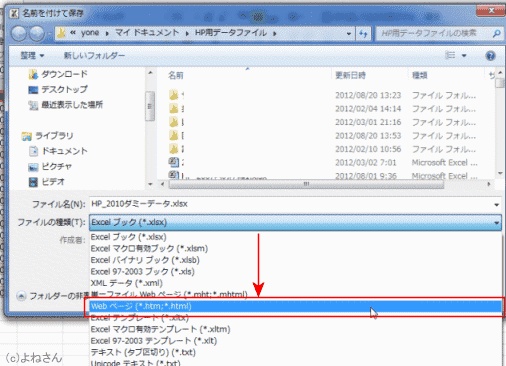Screen dimensions: 506x366
Task: Click vertical scrollbar of navigation pane
Action: point(150,106)
